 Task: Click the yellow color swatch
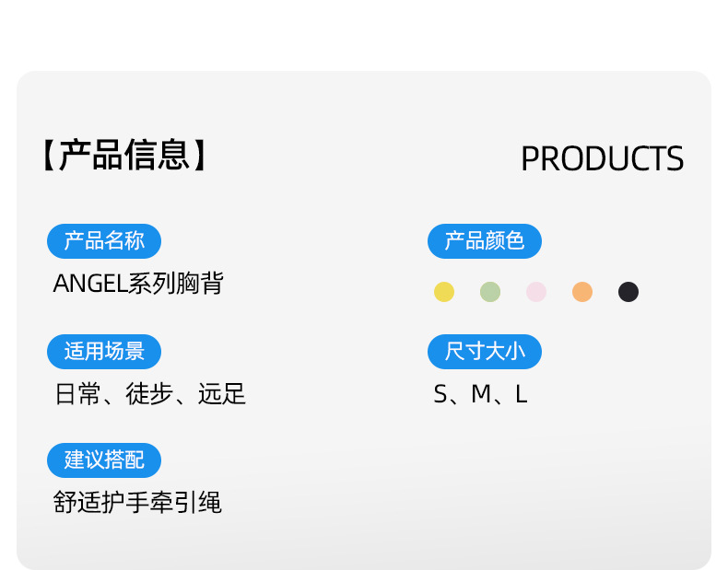coord(444,292)
